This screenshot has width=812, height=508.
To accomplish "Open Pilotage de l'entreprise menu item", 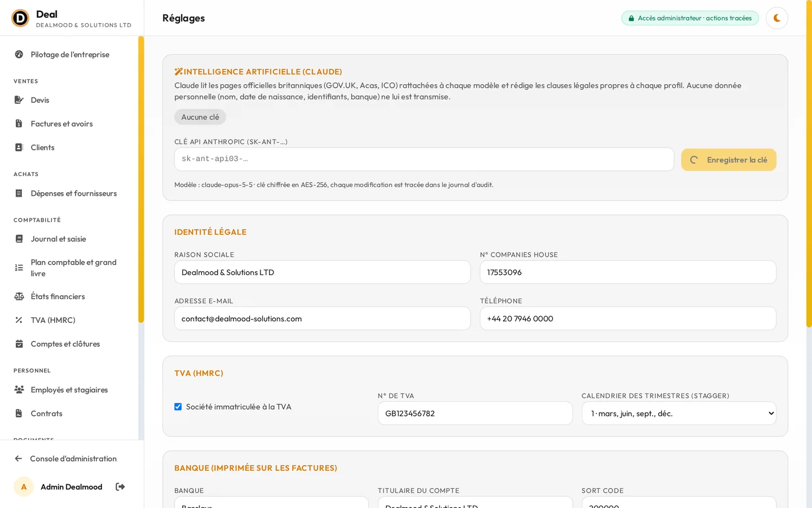I will tap(69, 55).
